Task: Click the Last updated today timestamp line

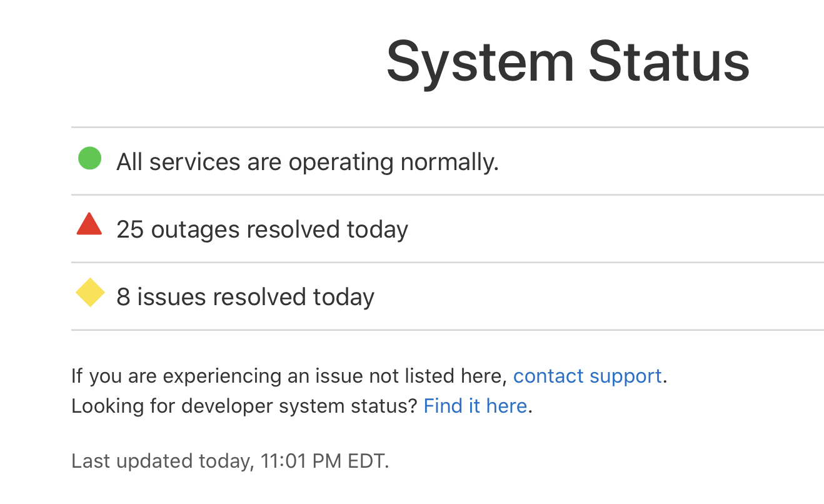Action: click(230, 461)
